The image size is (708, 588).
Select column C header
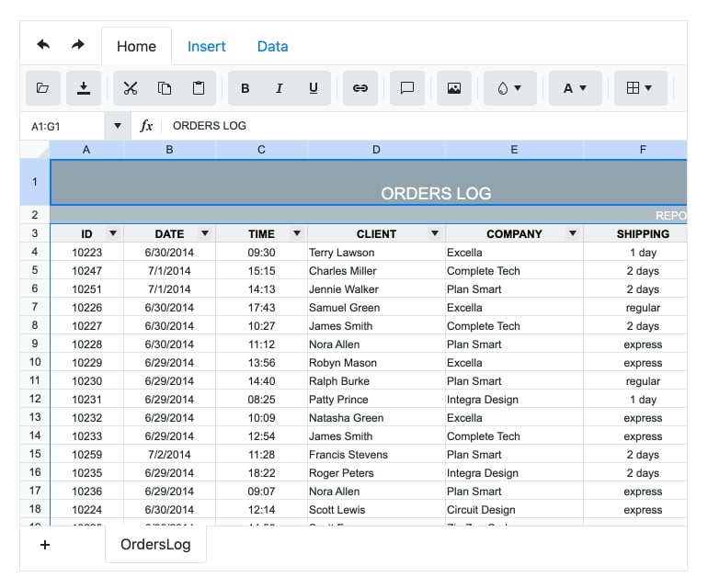point(261,150)
